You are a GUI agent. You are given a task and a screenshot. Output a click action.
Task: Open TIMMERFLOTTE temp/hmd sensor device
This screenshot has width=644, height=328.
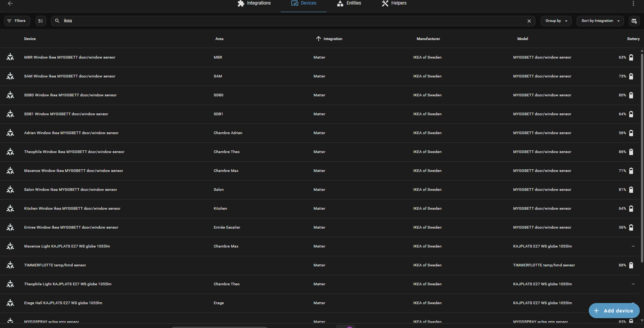pyautogui.click(x=55, y=265)
